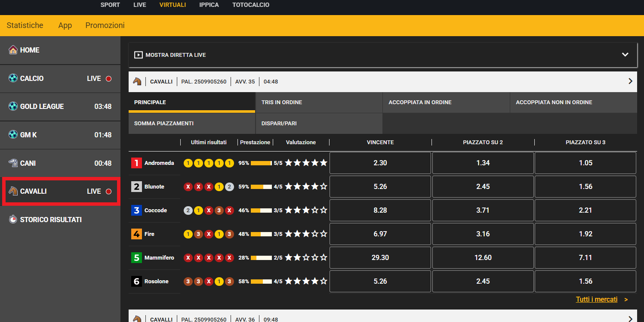
Task: Open Gold League ball icon
Action: click(13, 106)
